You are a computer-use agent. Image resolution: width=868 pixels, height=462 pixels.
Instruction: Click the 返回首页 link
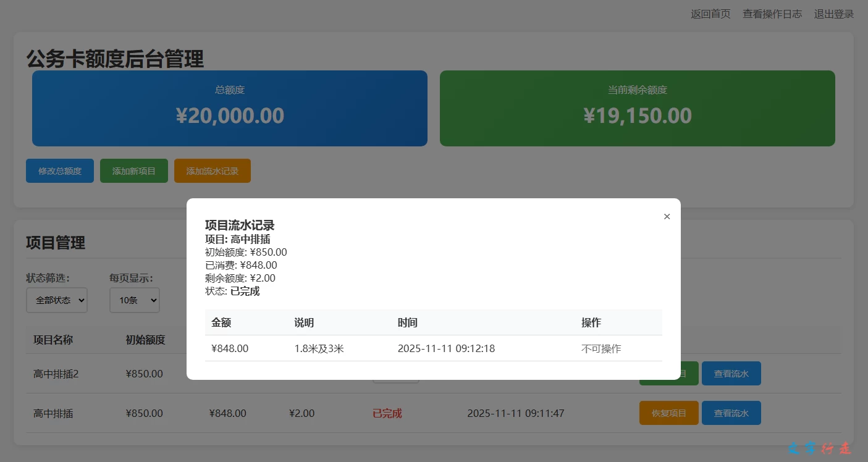coord(710,14)
